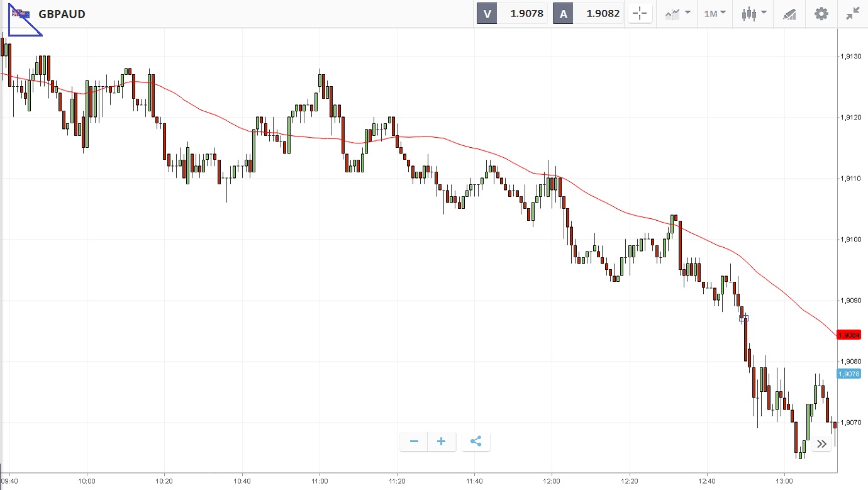Open chart settings gear
Image resolution: width=868 pixels, height=490 pixels.
click(x=821, y=14)
